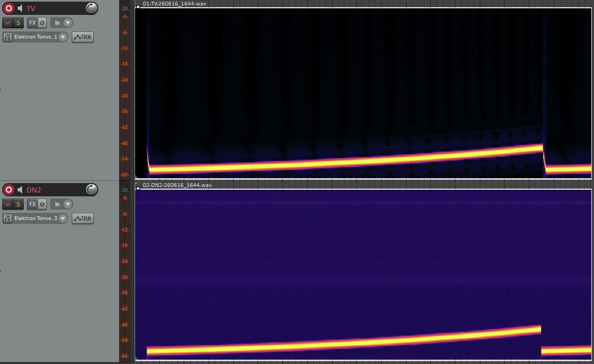The width and height of the screenshot is (594, 364).
Task: Select the Elektron Tonve..1 input on TV track
Action: point(36,37)
